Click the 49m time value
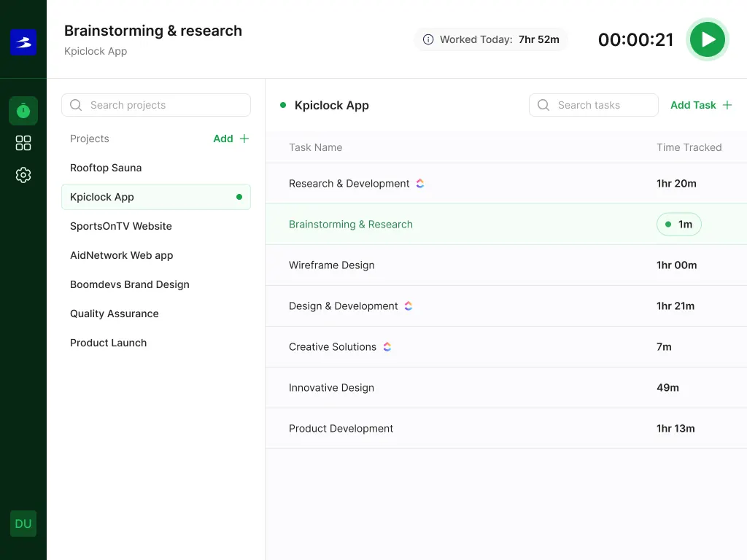This screenshot has width=747, height=560. 667,388
